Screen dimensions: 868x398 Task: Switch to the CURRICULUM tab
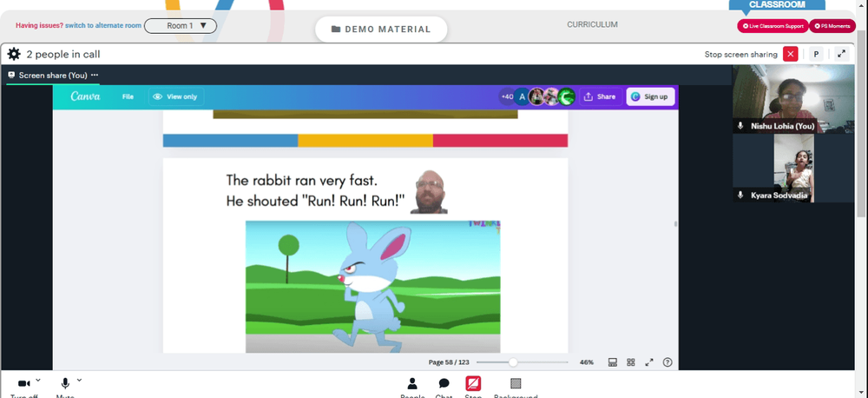(x=592, y=25)
